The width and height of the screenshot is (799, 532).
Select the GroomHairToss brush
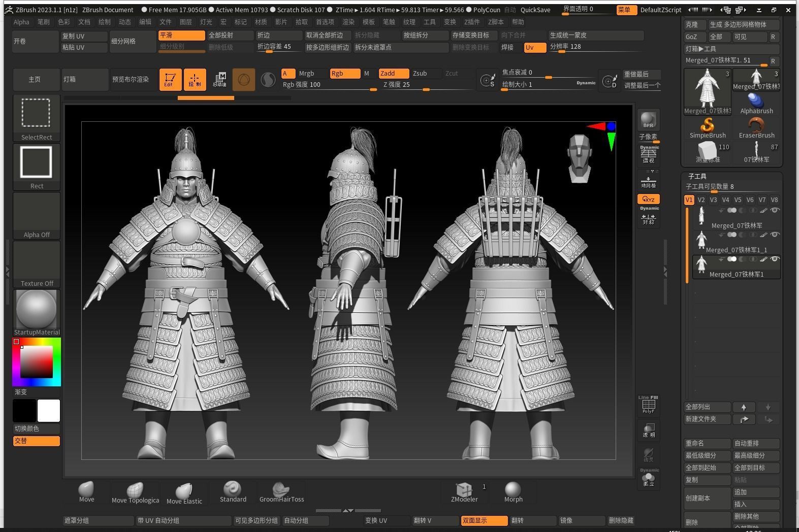tap(281, 492)
